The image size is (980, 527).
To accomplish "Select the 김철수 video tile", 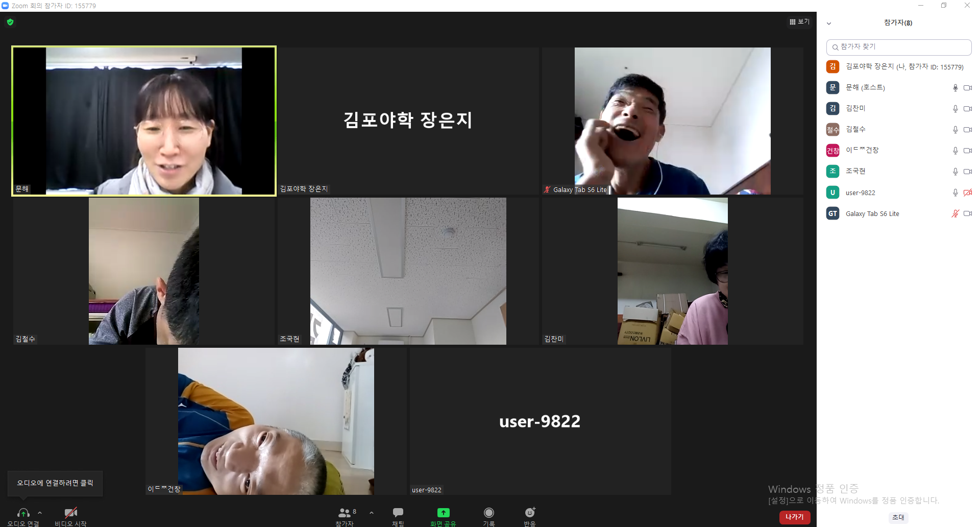I will click(x=144, y=271).
